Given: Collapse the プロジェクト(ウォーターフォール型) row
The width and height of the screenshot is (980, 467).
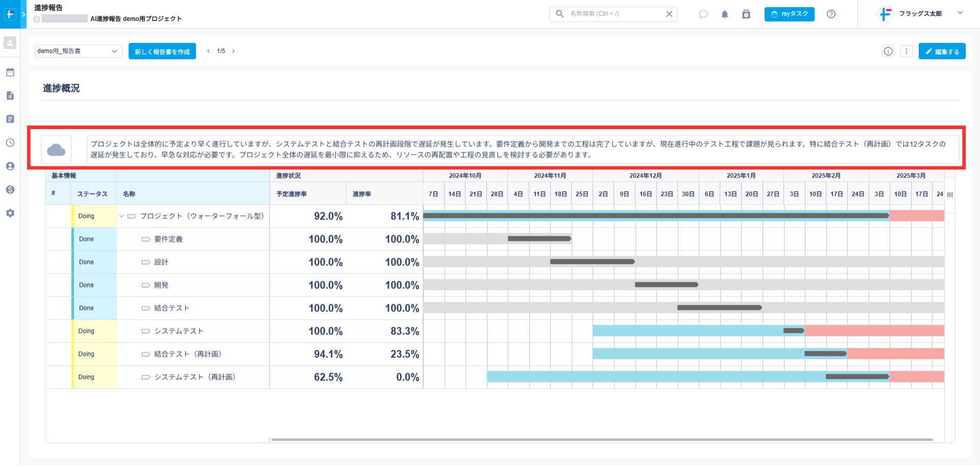Looking at the screenshot, I should [x=121, y=216].
